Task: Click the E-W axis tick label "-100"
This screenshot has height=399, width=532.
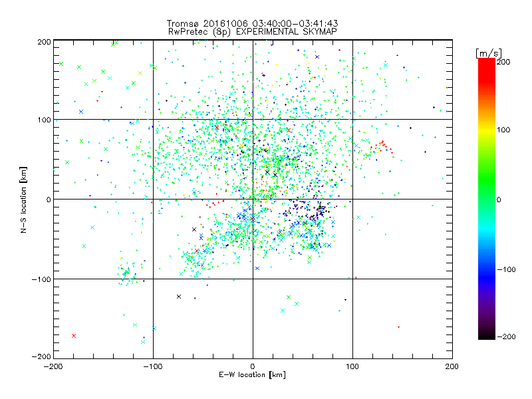Action: pos(153,366)
